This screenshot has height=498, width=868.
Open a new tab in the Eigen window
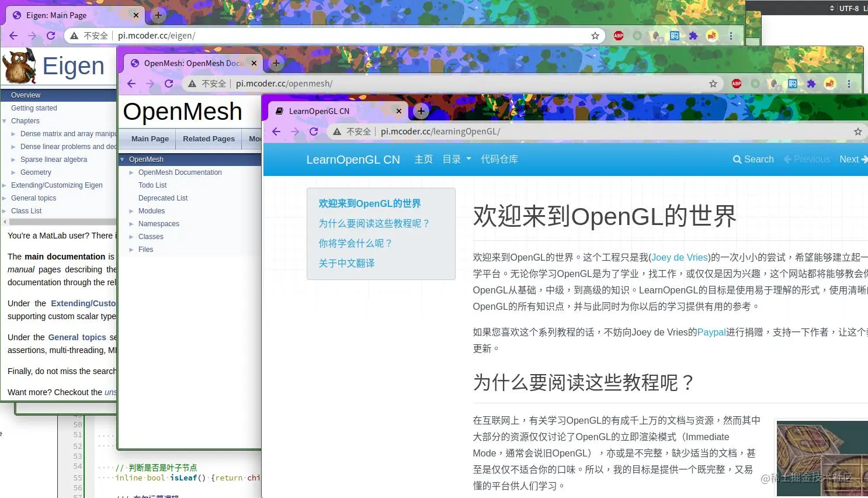pyautogui.click(x=158, y=15)
